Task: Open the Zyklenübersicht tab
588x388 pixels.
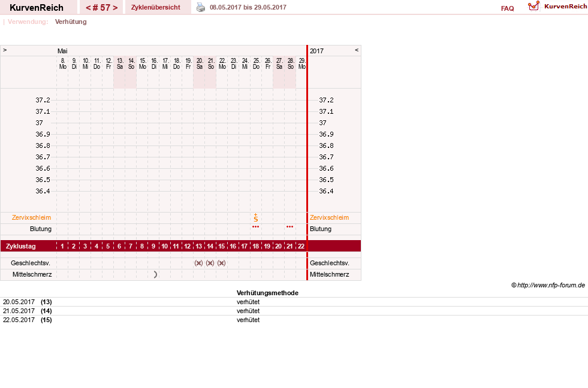Action: click(x=156, y=7)
